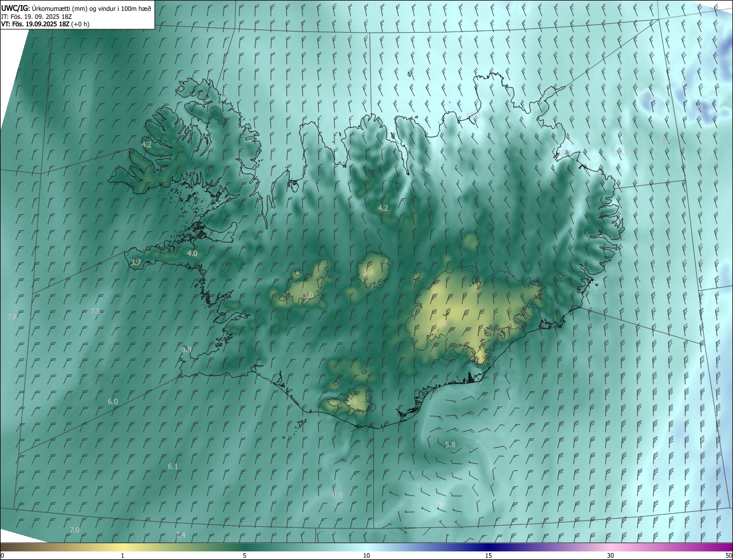Click the colour scale tick label 15

(488, 555)
